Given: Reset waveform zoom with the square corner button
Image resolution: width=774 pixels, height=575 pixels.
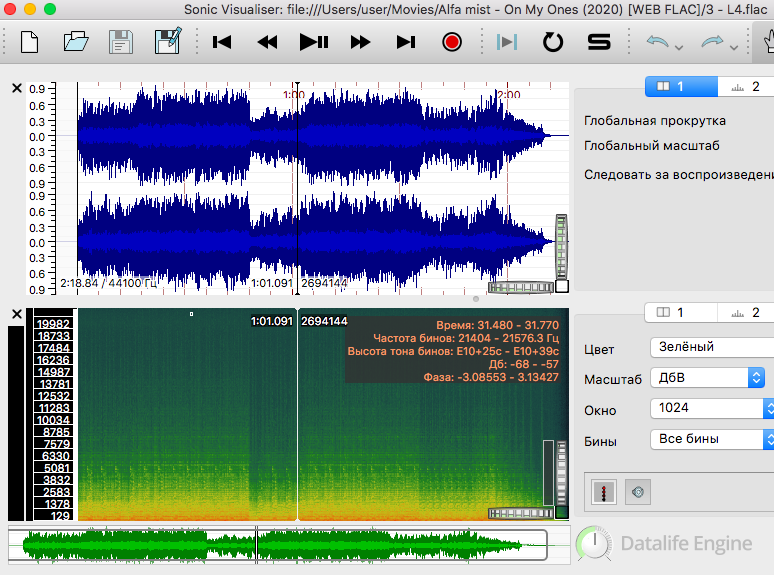Looking at the screenshot, I should (x=562, y=286).
